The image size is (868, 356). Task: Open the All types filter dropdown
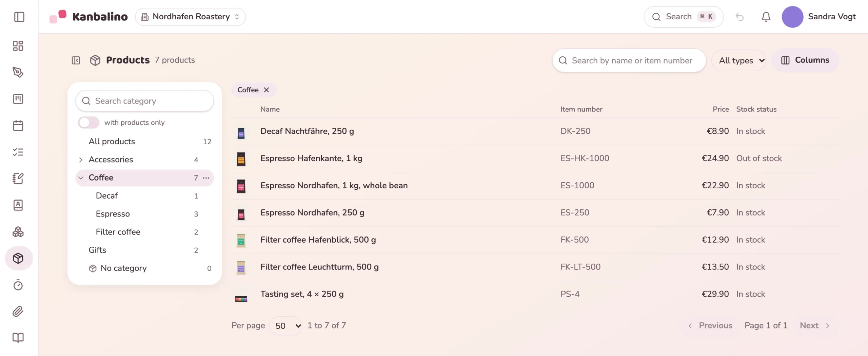coord(738,60)
